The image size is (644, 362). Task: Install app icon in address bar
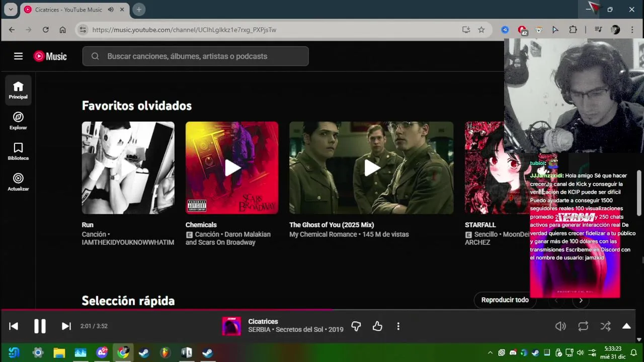[x=466, y=30]
